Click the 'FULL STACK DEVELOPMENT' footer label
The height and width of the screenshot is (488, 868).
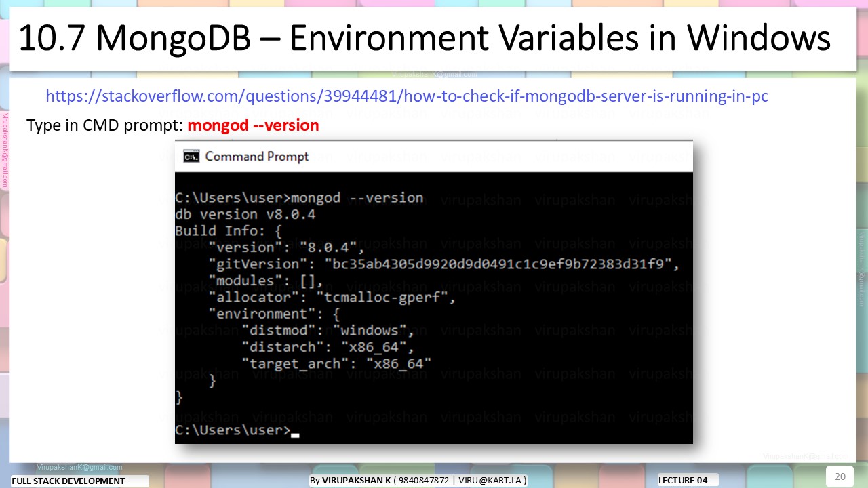pos(68,481)
